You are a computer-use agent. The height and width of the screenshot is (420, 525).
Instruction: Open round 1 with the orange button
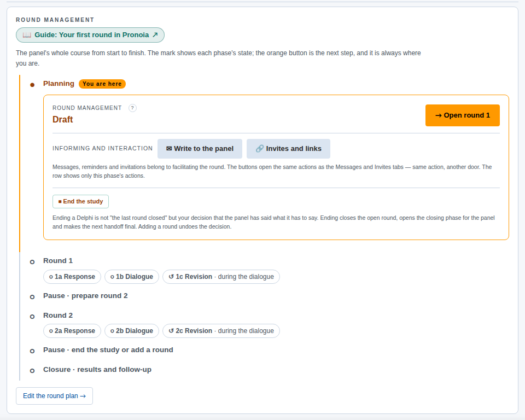click(x=463, y=115)
